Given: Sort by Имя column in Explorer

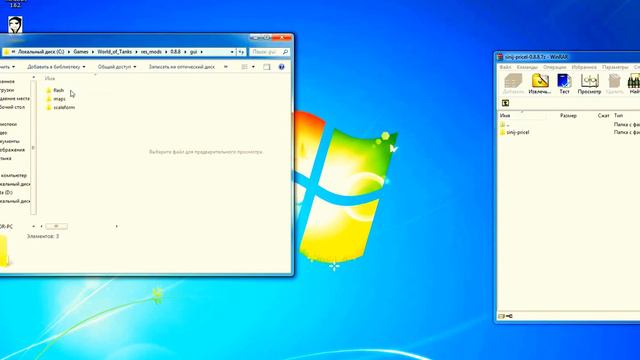Looking at the screenshot, I should 50,78.
